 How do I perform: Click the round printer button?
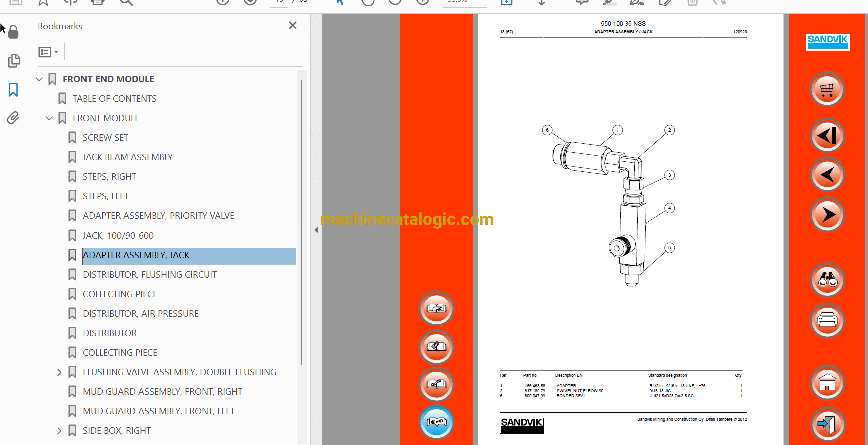(827, 320)
